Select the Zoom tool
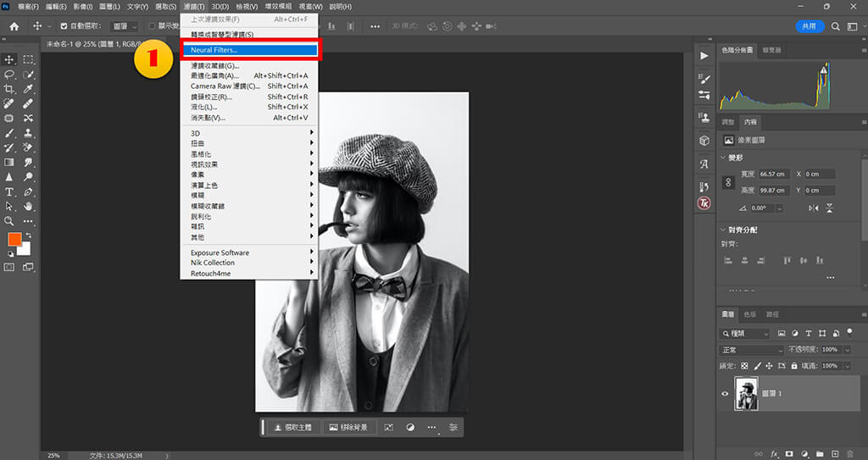868x460 pixels. [x=9, y=221]
